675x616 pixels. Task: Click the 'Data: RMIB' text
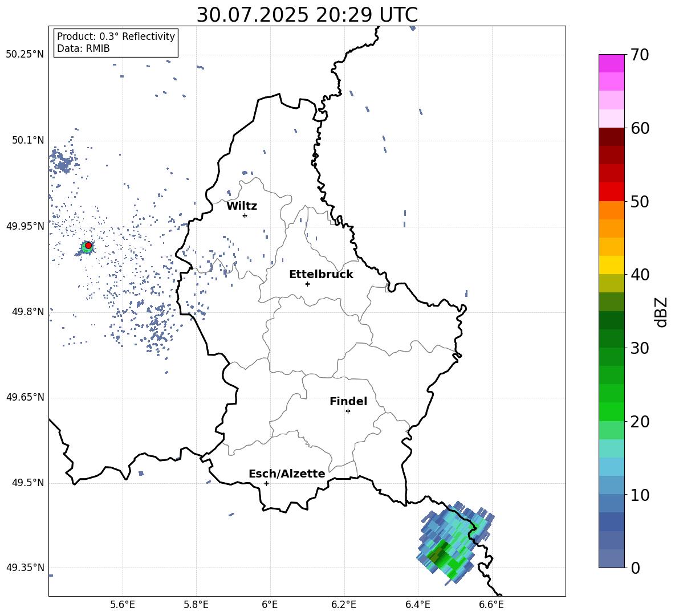[83, 48]
